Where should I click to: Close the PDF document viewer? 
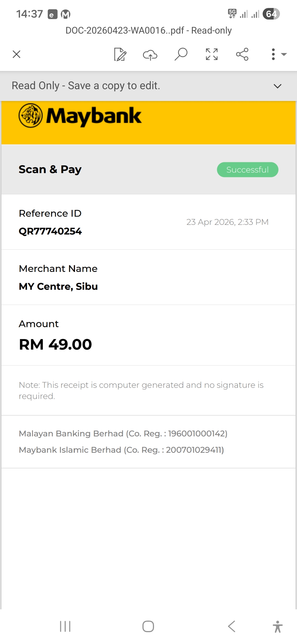point(16,54)
